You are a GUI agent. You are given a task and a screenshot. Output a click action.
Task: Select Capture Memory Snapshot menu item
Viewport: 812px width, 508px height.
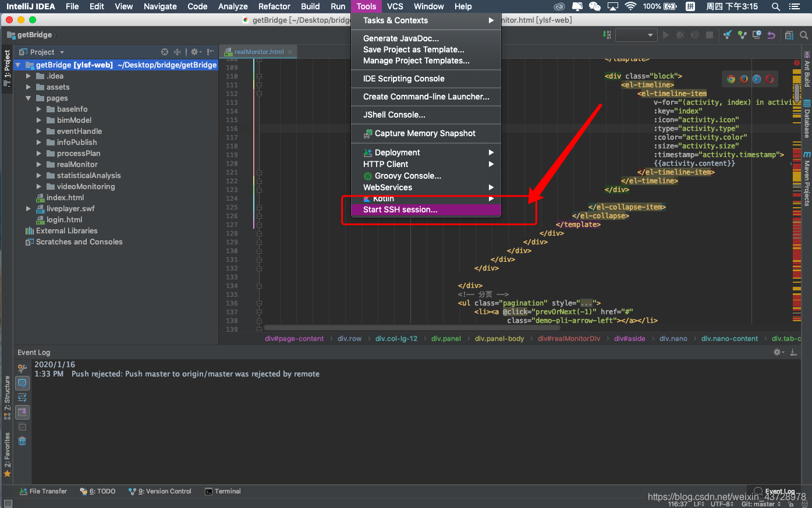(426, 133)
